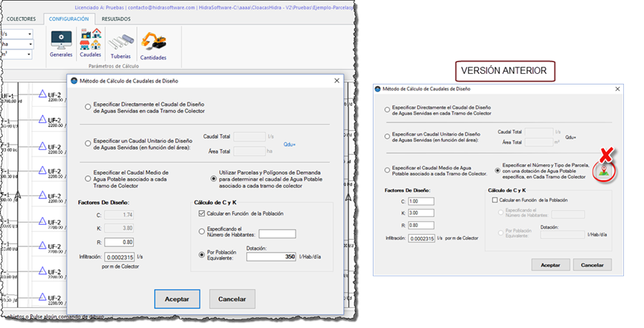
Task: Open Generales calculation parameters
Action: coord(61,42)
